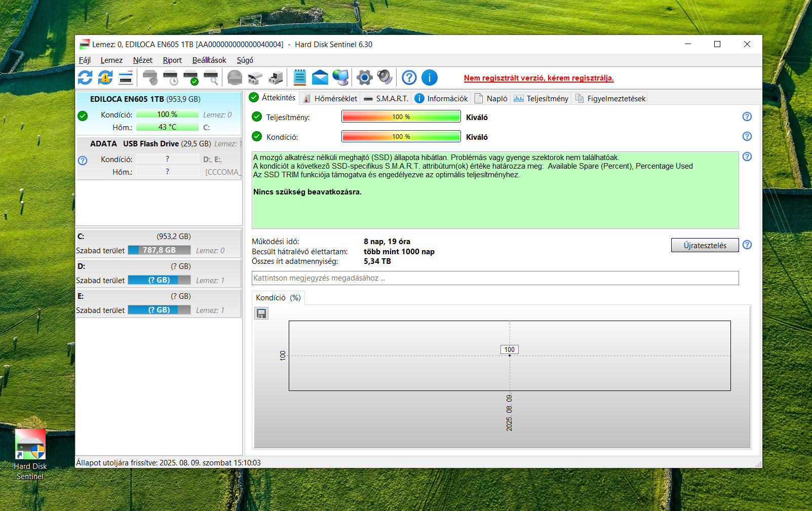This screenshot has height=511, width=812.
Task: Open the blue notepad report icon
Action: [299, 77]
